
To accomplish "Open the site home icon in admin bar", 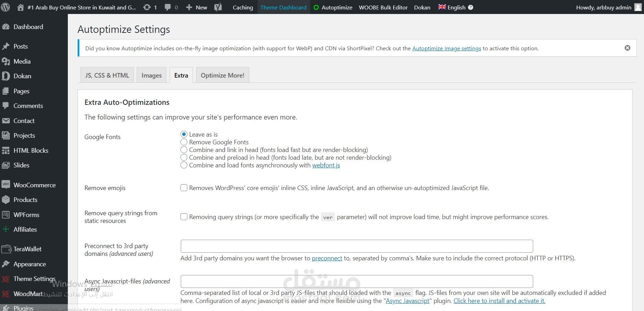I will click(x=21, y=7).
